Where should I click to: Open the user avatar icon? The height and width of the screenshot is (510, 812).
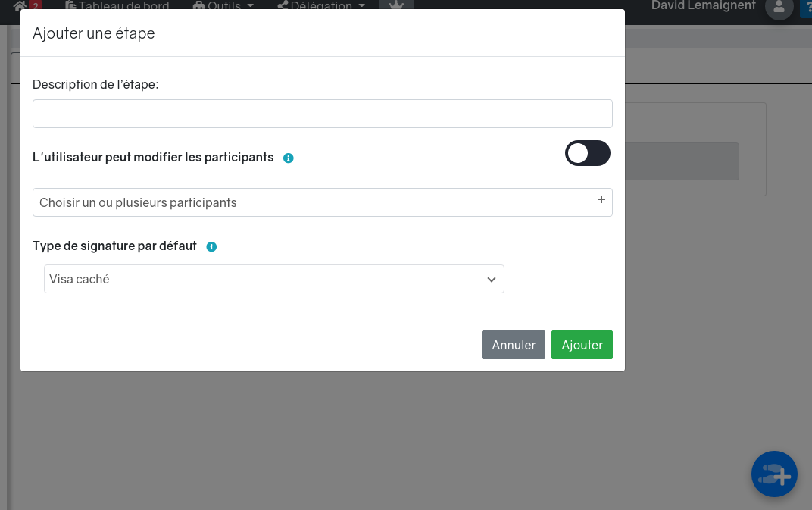pos(779,8)
